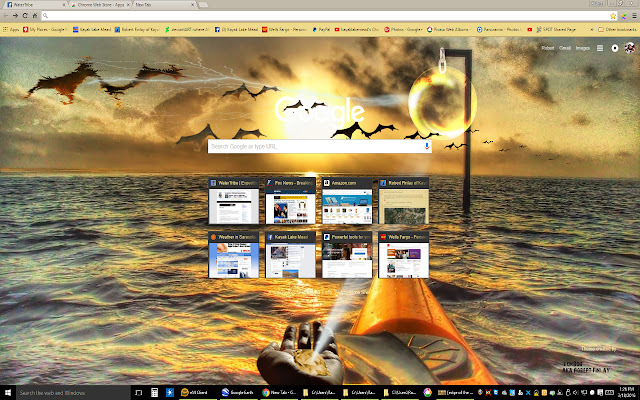Open the WaterTribe thumbnail tile
This screenshot has height=400, width=640.
pos(234,200)
